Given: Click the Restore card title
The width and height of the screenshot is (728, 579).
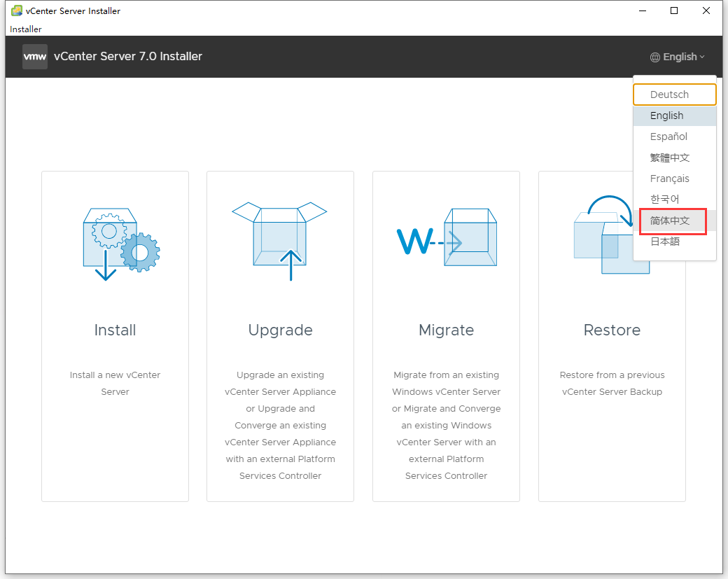Looking at the screenshot, I should click(x=612, y=330).
